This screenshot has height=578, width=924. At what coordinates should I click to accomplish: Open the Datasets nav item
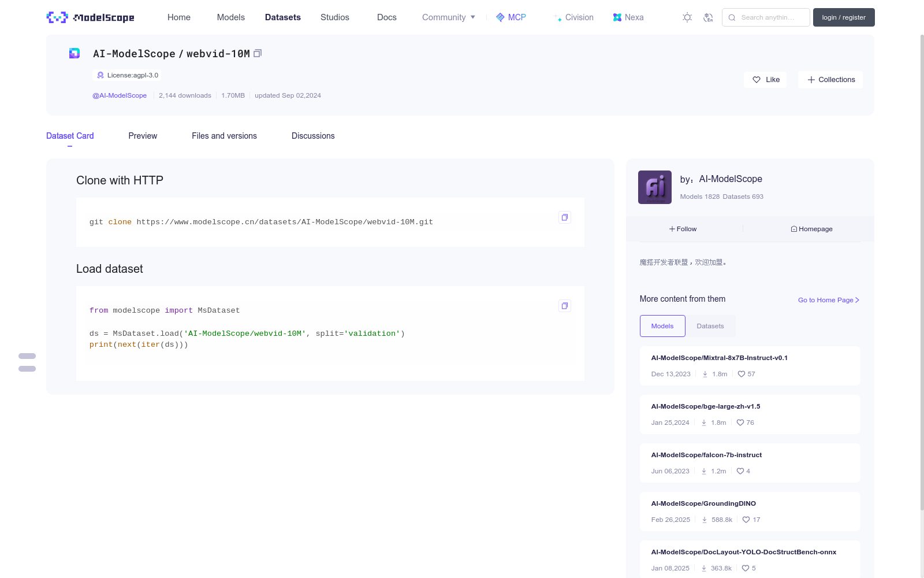click(x=283, y=17)
